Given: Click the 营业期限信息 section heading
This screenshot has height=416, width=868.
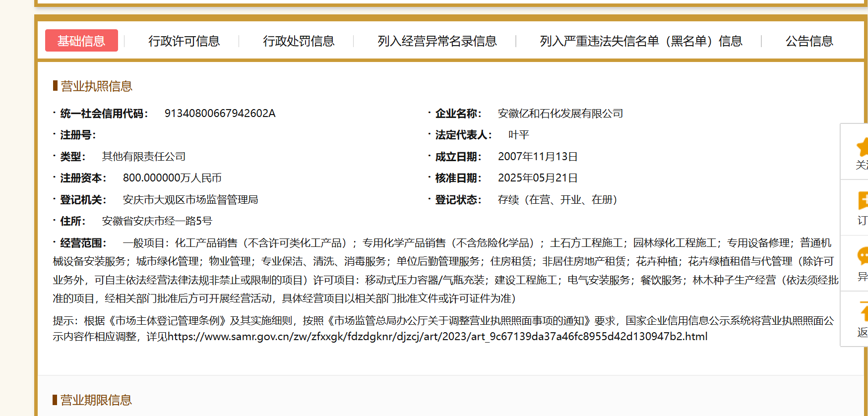Looking at the screenshot, I should coord(96,400).
